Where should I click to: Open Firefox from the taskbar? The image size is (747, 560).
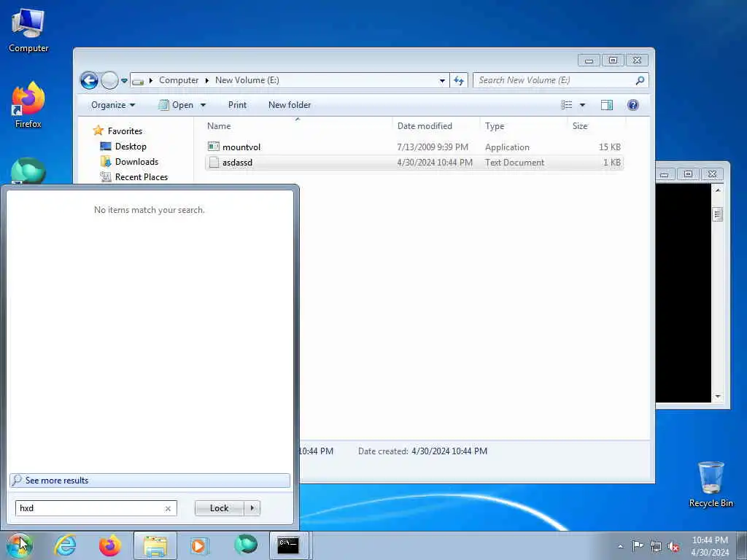110,545
